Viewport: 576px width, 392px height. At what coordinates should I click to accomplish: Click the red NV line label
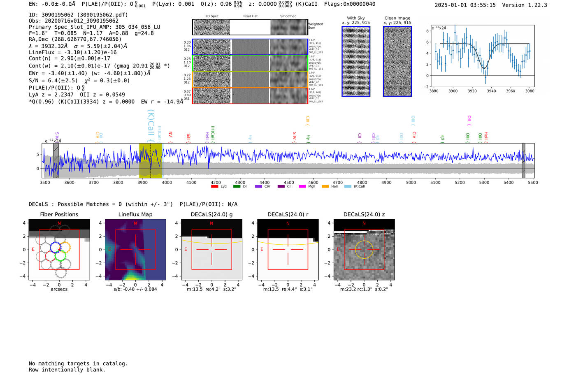pyautogui.click(x=171, y=137)
